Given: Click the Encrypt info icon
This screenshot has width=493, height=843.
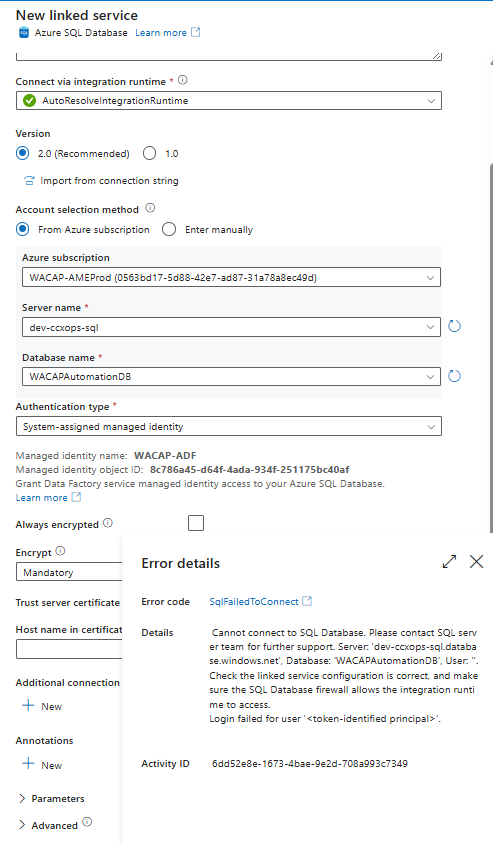Looking at the screenshot, I should point(60,551).
